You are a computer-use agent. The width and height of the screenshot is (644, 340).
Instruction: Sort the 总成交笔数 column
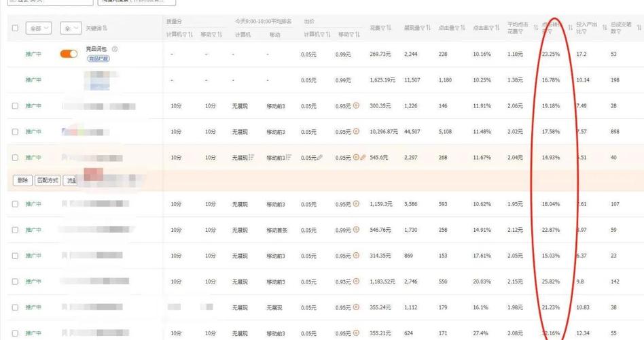tap(639, 28)
